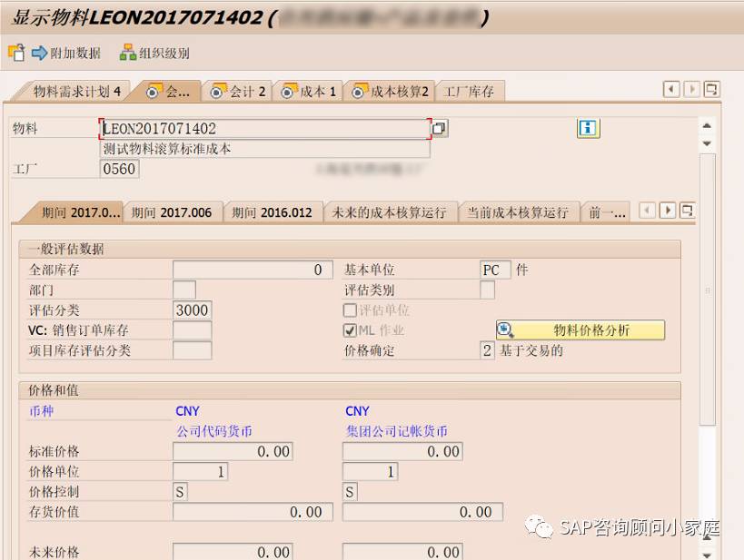Viewport: 744px width, 560px height.
Task: Click 价格控制 S group currency field
Action: pos(350,492)
